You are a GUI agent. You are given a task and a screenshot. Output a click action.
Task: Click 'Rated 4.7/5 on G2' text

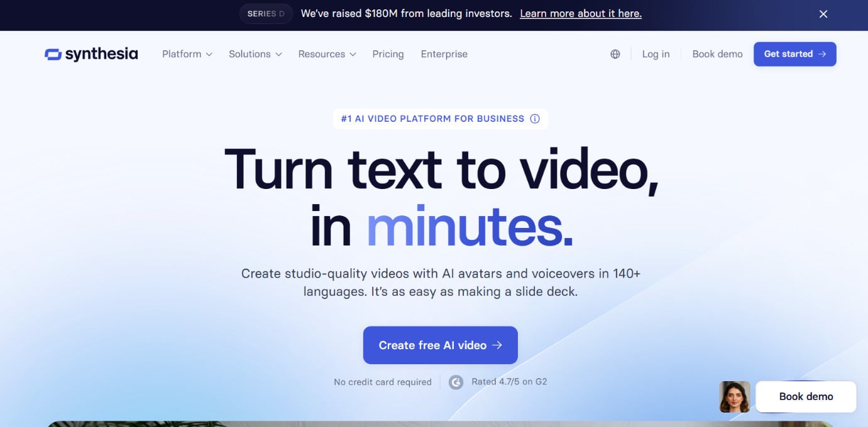509,381
